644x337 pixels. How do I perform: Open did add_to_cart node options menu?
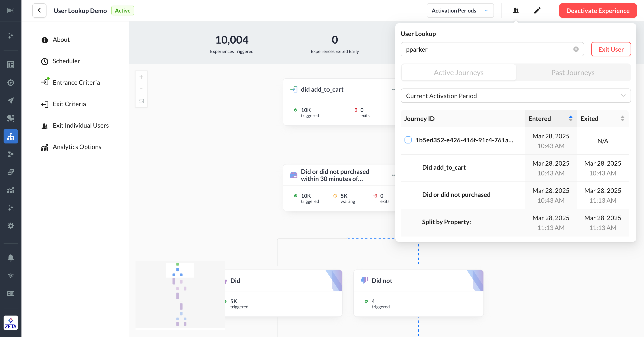coord(394,89)
